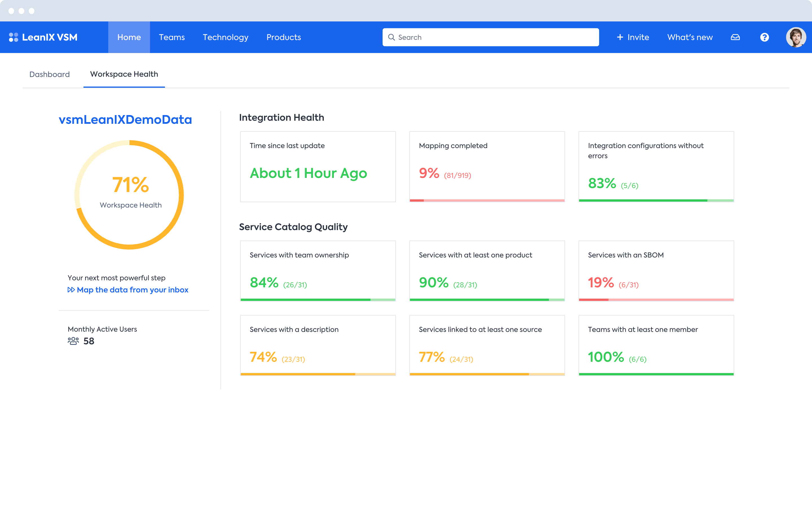Screen dimensions: 812x529
Task: Go to the Home menu
Action: [129, 37]
